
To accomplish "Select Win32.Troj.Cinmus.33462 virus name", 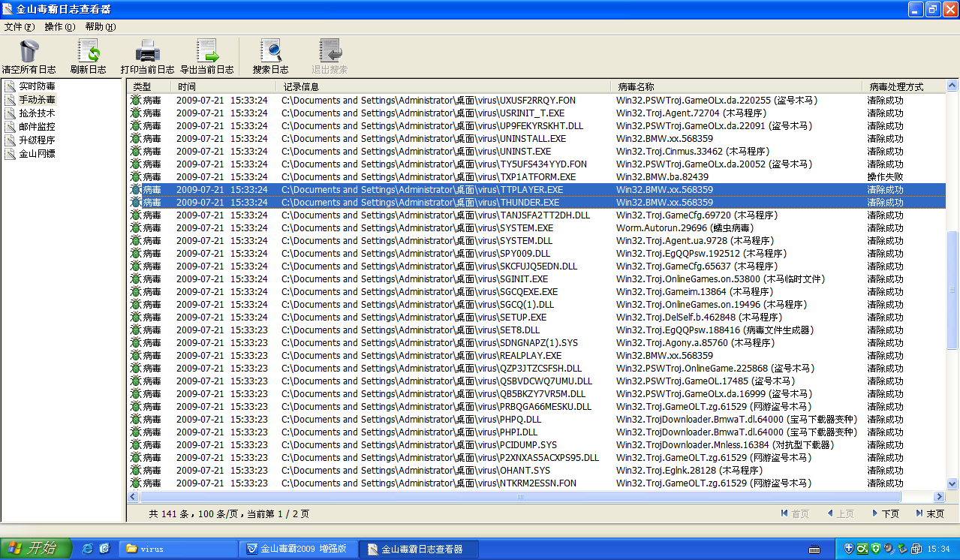I will (693, 152).
